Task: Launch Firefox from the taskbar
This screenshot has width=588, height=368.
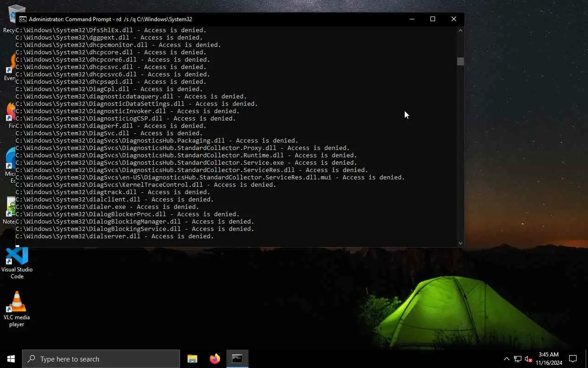Action: click(215, 359)
